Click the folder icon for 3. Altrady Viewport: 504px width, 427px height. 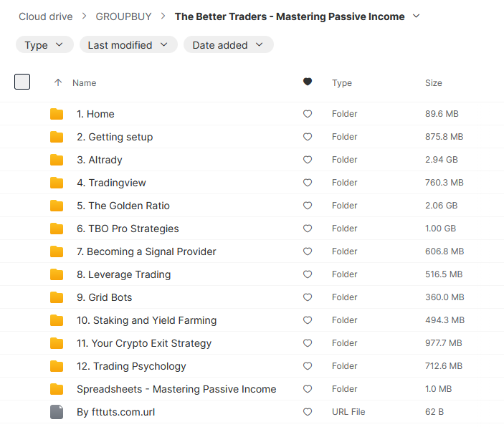pos(57,160)
